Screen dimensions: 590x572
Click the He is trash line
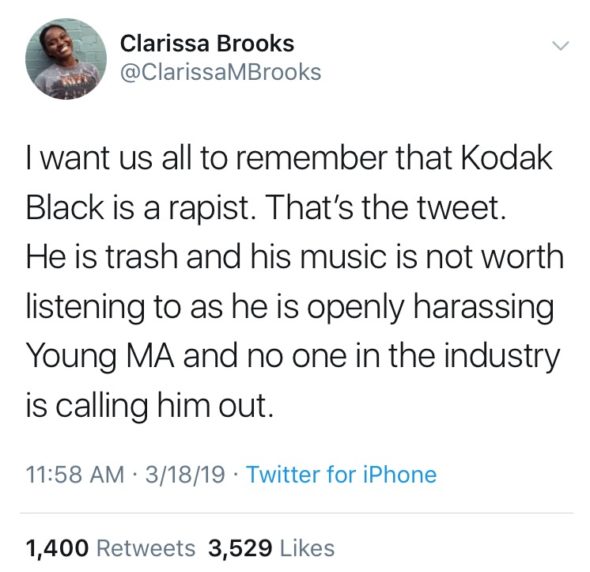(295, 257)
